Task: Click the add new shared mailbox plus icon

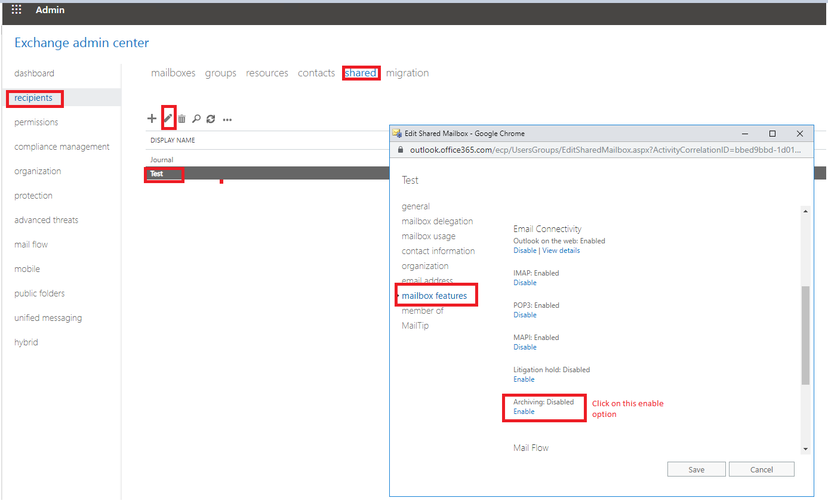Action: [152, 119]
